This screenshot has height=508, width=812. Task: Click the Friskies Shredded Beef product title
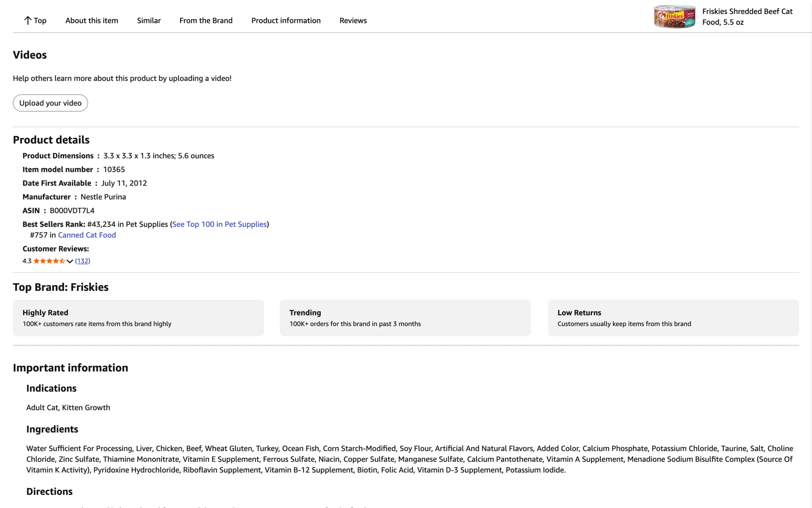(x=747, y=17)
